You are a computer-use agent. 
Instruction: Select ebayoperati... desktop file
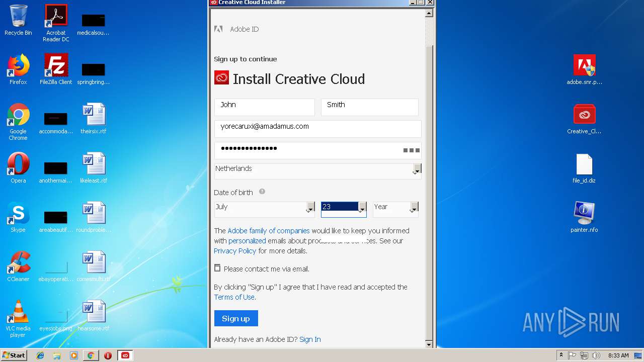click(x=56, y=270)
